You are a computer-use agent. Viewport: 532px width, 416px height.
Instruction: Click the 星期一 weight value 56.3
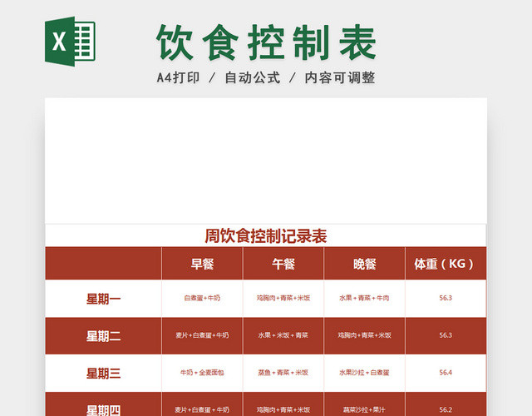click(446, 298)
